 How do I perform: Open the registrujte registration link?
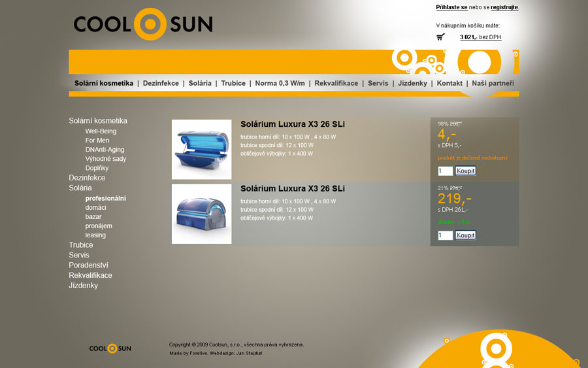click(x=504, y=7)
